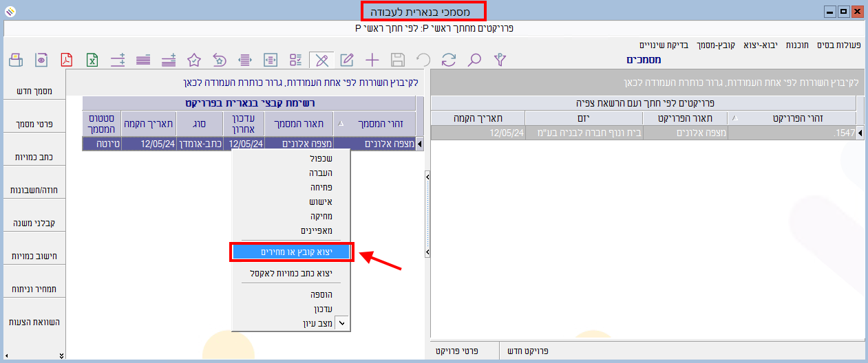Export to PDF using the red PDF icon
The width and height of the screenshot is (868, 363).
click(67, 60)
